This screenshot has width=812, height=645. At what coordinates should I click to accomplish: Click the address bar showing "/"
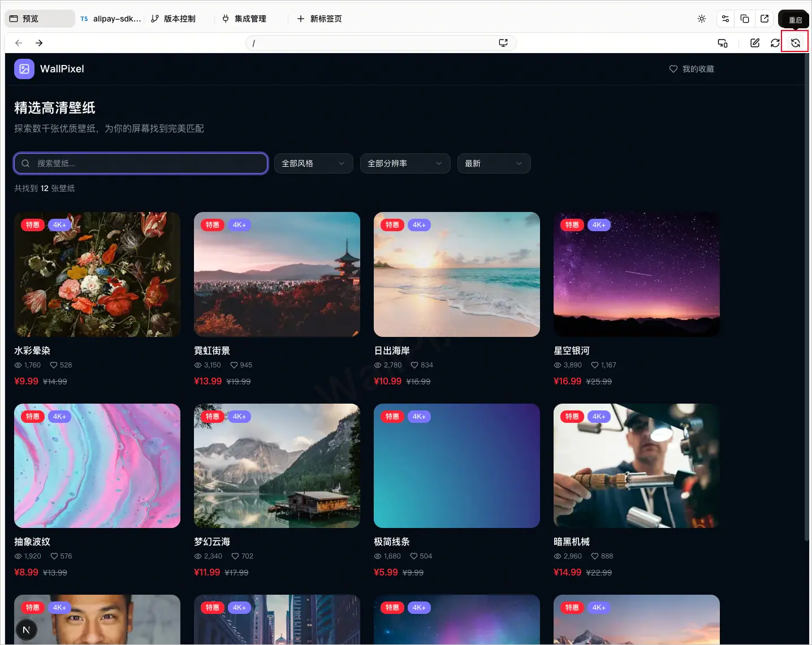[x=381, y=43]
